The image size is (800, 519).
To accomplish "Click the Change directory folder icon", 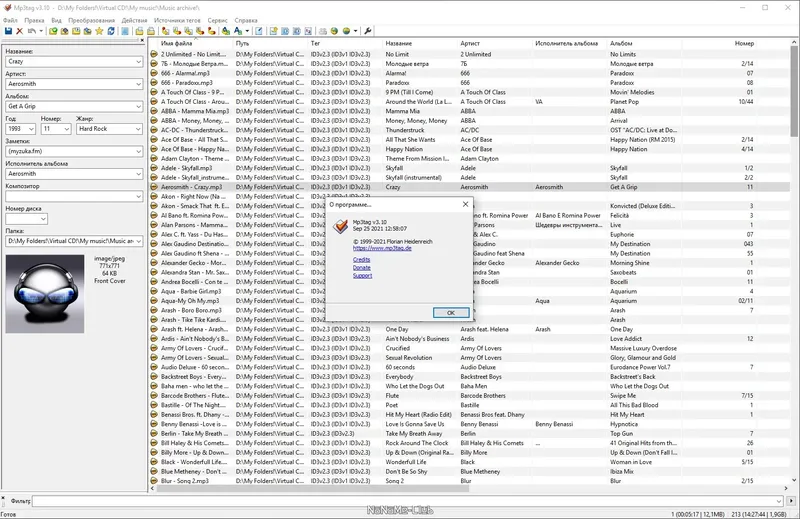I will [x=53, y=31].
